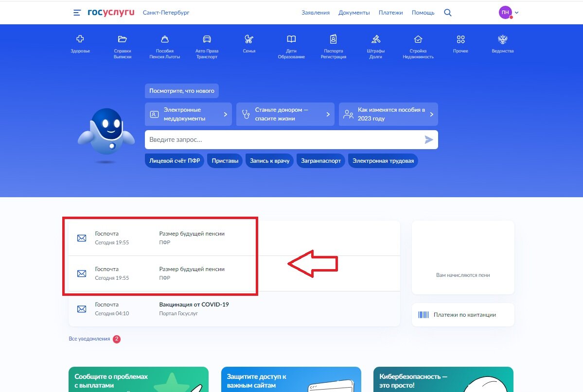Open Пособия Пенсия Льготы category
583x392 pixels.
point(164,39)
